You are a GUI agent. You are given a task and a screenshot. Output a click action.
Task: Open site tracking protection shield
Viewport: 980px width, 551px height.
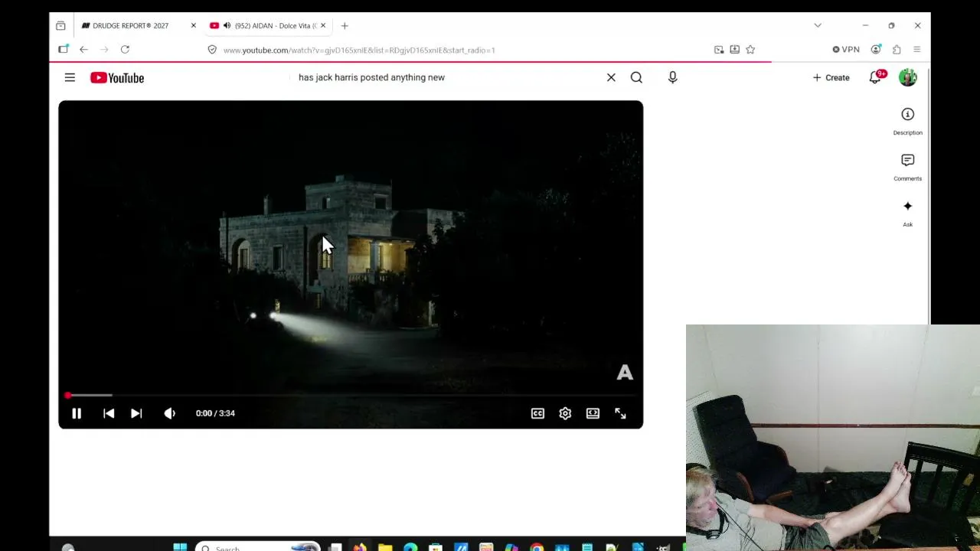pyautogui.click(x=212, y=50)
